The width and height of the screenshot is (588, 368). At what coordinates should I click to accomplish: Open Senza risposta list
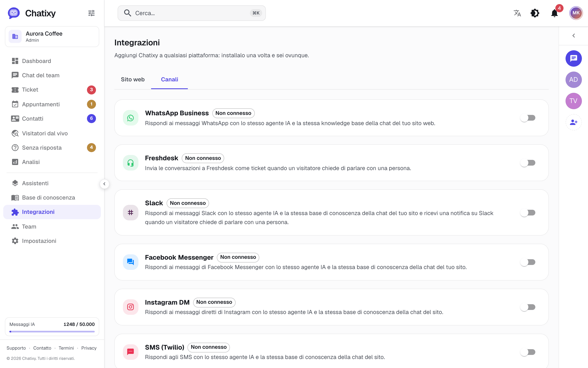[52, 147]
